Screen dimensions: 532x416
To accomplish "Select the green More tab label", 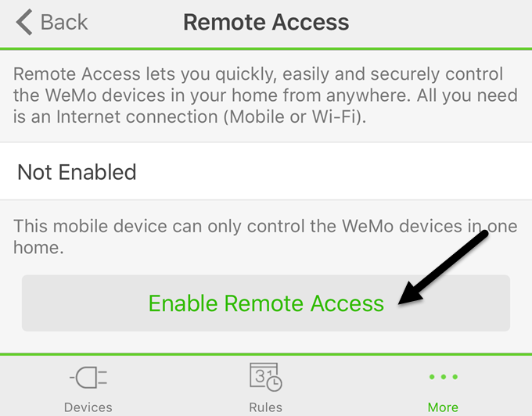I will [x=443, y=407].
